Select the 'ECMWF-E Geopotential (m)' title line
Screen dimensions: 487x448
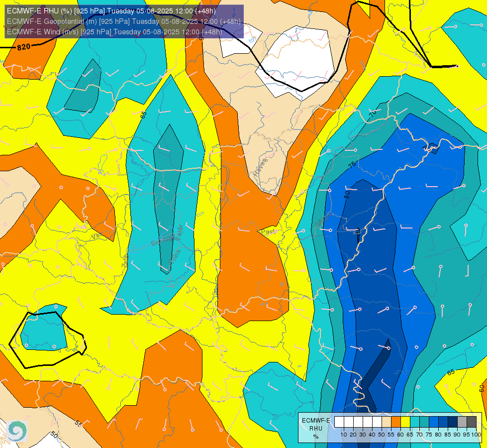pos(123,21)
